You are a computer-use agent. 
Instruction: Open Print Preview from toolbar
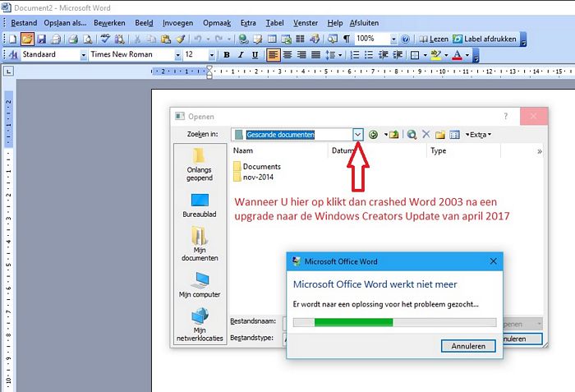tap(87, 39)
